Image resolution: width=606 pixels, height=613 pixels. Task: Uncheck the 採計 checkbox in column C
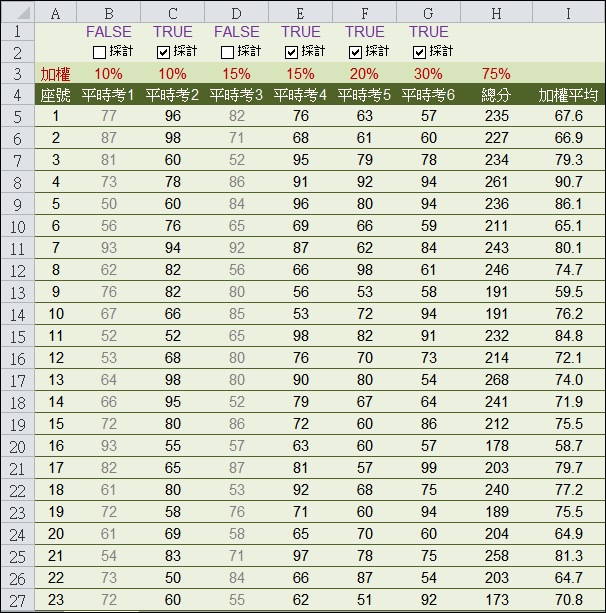click(x=163, y=52)
